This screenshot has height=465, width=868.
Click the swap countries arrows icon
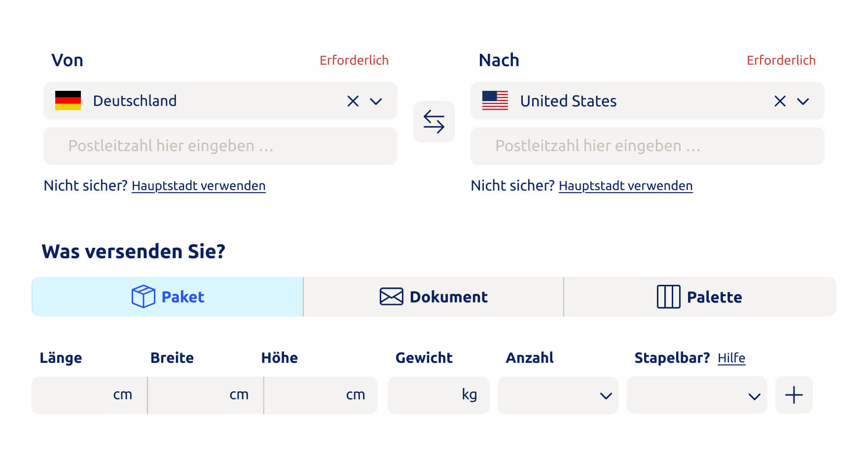(x=434, y=121)
